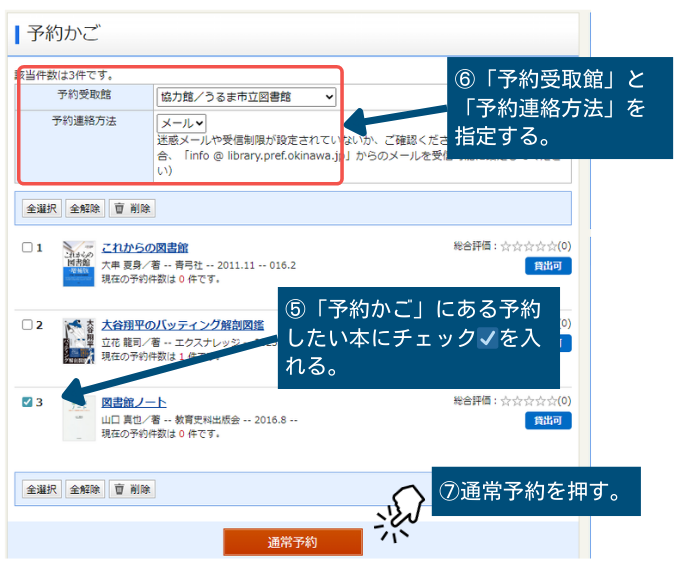Open the 予約連絡方法 メール dropdown
The image size is (676, 562).
point(181,123)
